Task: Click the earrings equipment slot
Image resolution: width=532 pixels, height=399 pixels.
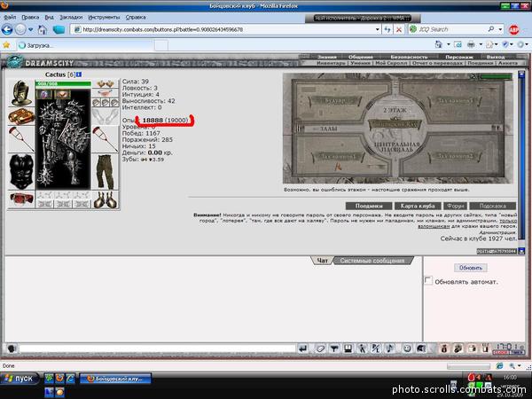Action: [106, 83]
